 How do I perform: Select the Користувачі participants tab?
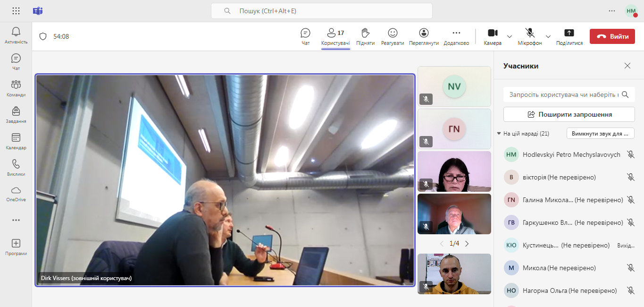(335, 36)
